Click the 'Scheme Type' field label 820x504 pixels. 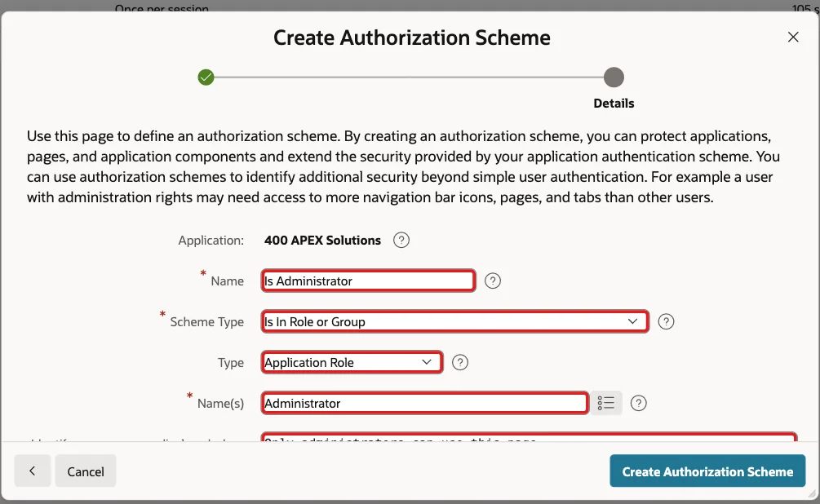tap(206, 322)
